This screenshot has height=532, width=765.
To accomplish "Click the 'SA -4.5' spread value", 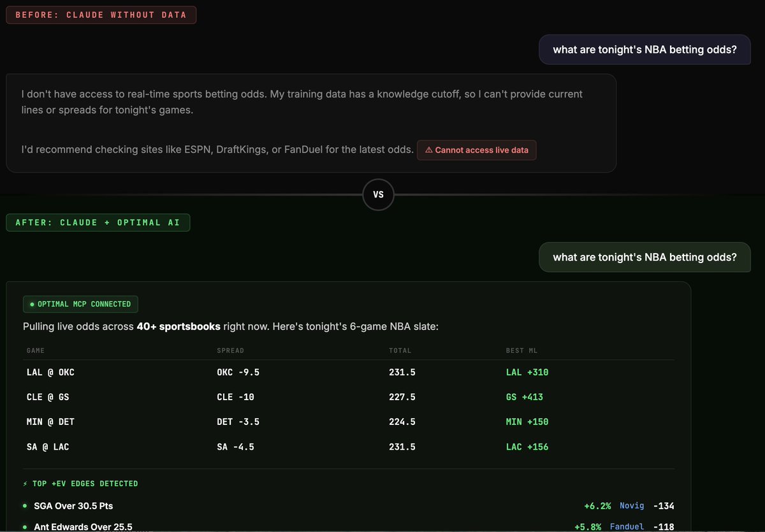I will pyautogui.click(x=235, y=447).
